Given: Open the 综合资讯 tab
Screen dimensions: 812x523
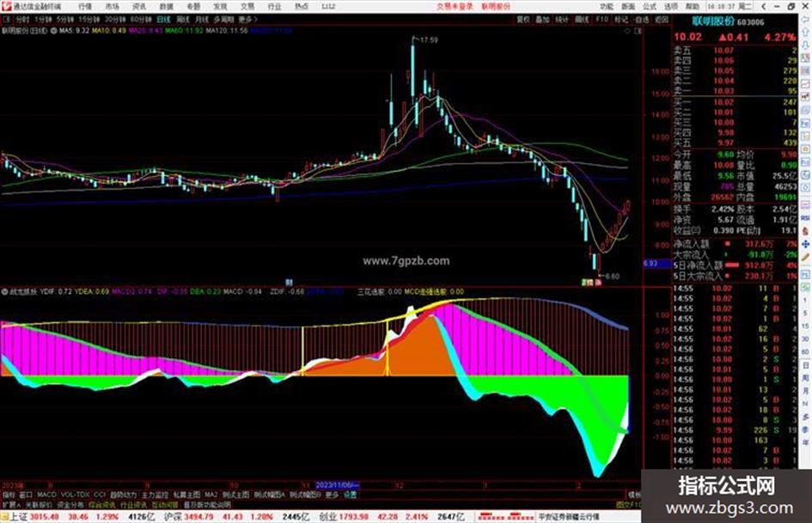Looking at the screenshot, I should [x=102, y=504].
